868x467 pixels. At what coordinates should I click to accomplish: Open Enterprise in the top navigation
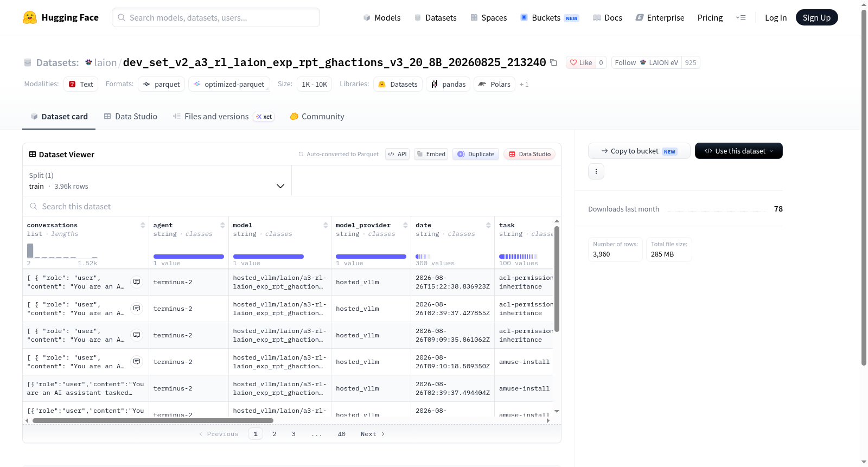point(660,18)
